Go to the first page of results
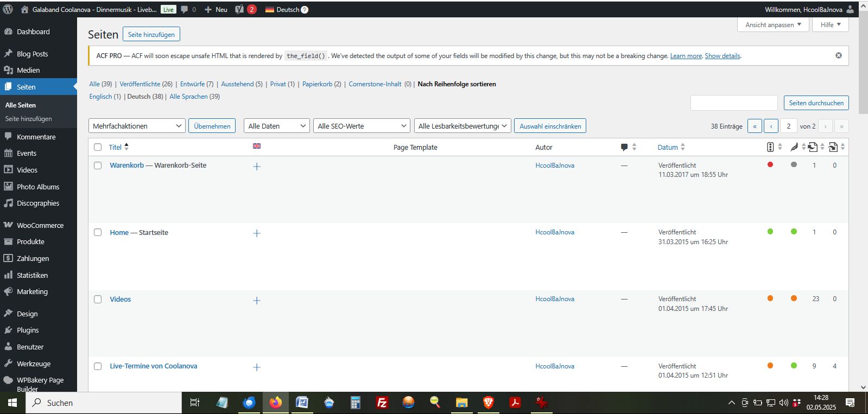 [755, 126]
